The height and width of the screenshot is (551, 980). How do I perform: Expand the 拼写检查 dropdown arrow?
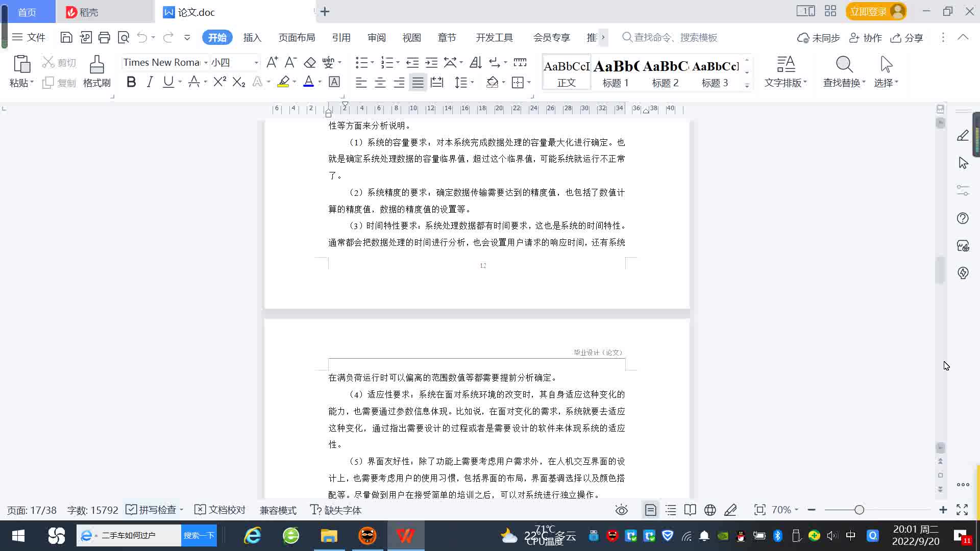click(x=182, y=510)
